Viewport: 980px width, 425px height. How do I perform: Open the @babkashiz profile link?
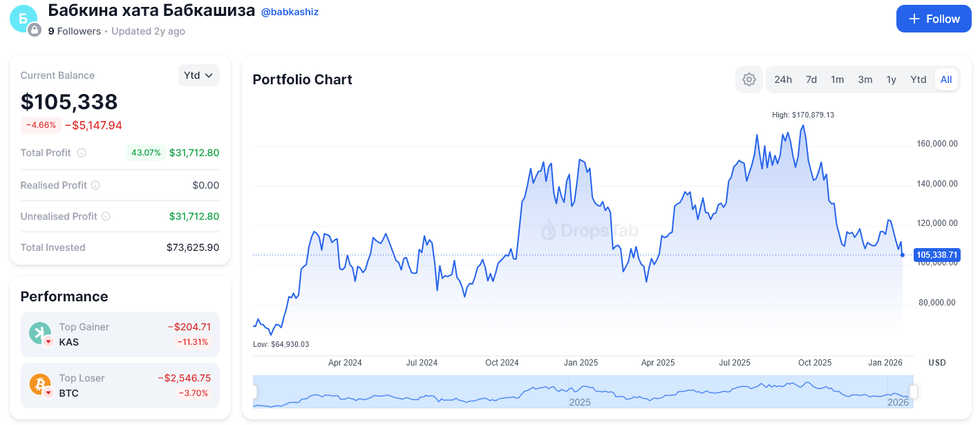[x=290, y=12]
